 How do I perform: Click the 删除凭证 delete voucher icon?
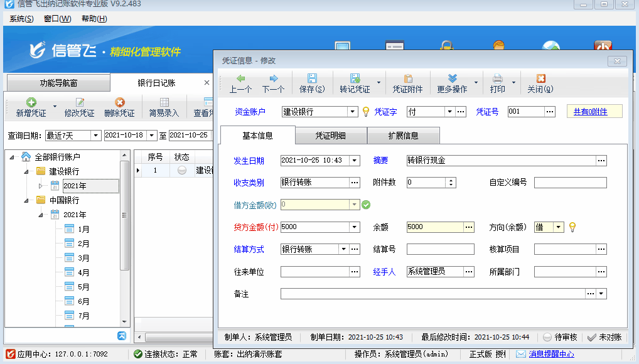click(119, 102)
